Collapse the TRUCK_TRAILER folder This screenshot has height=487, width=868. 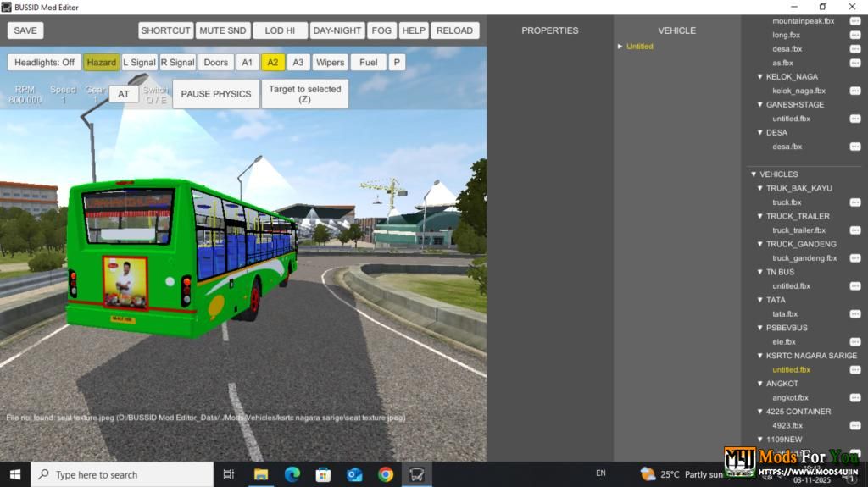pyautogui.click(x=760, y=216)
